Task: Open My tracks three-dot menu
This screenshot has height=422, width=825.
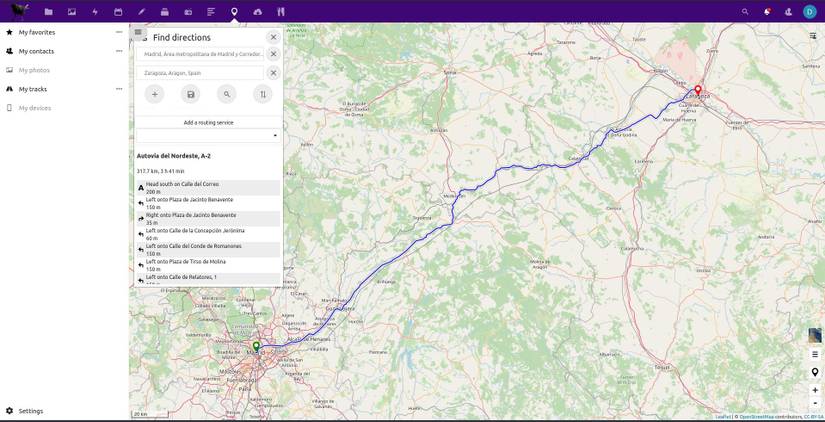Action: (119, 89)
